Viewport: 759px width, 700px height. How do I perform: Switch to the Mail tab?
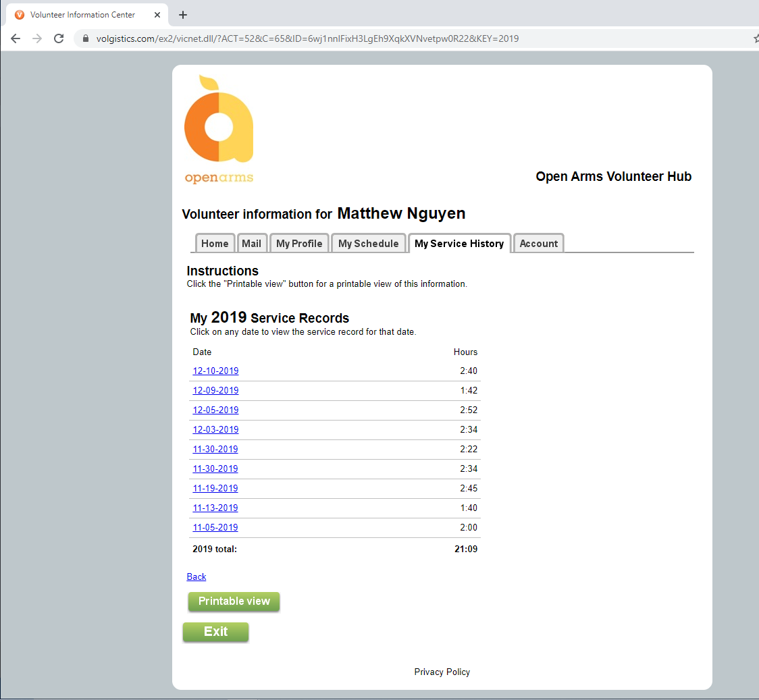point(252,243)
